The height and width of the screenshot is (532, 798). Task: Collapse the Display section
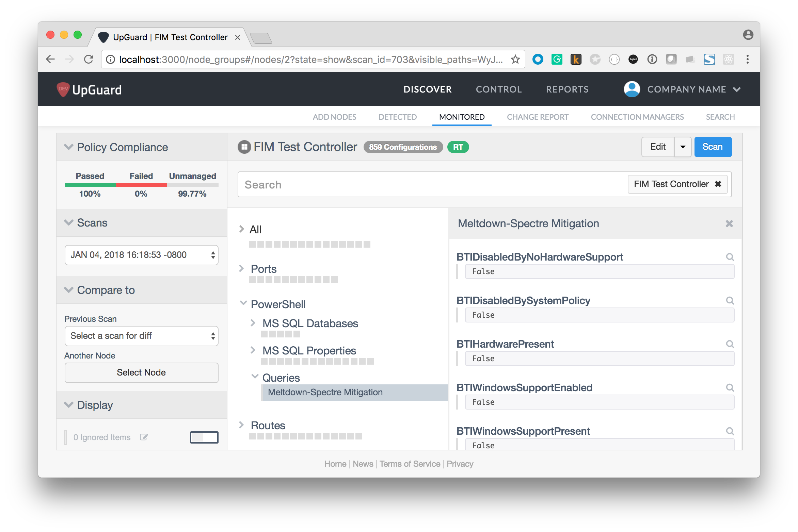coord(69,405)
